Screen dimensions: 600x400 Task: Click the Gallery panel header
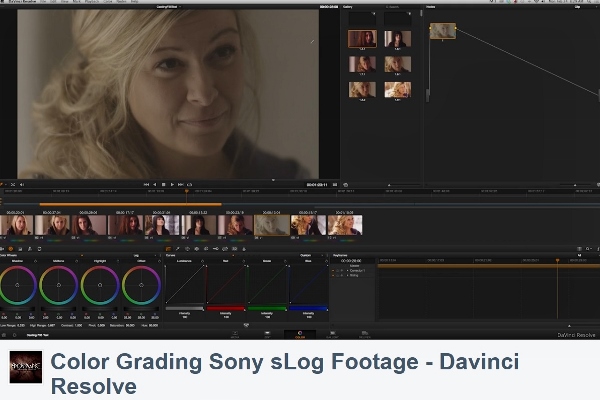[348, 7]
